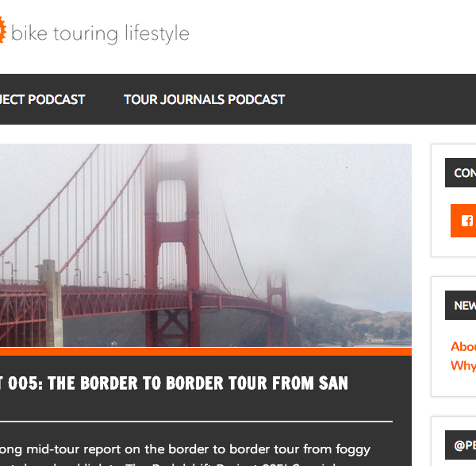Screen dimensions: 476x466
Task: Click the orange 'Abou…' sidebar link
Action: pyautogui.click(x=463, y=347)
